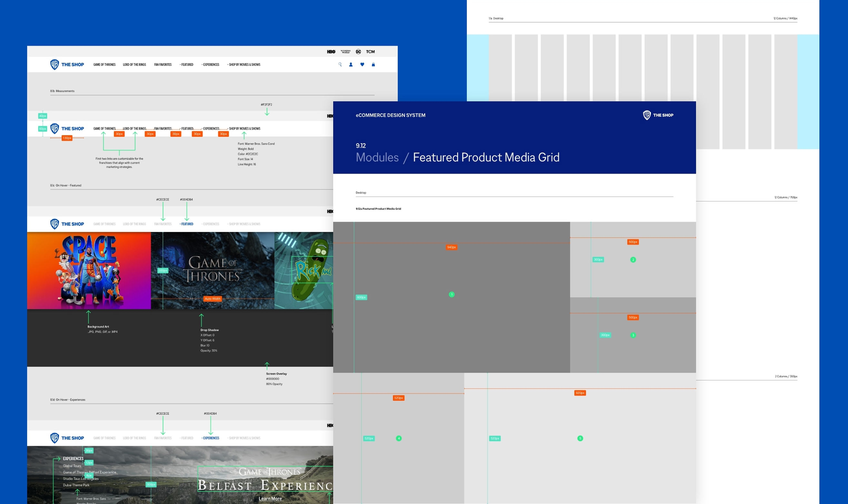Click the DC logo in the brand bar

tap(359, 52)
